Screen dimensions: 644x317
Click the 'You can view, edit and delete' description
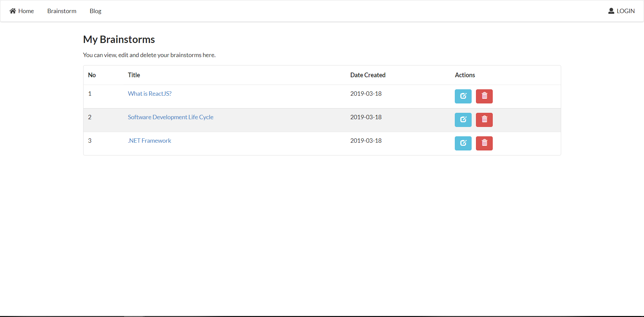[x=149, y=55]
